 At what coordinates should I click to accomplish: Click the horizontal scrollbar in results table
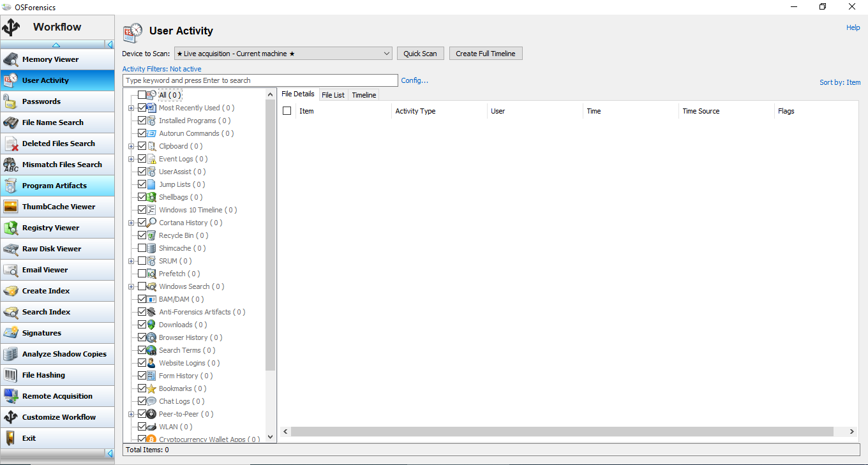pos(562,432)
